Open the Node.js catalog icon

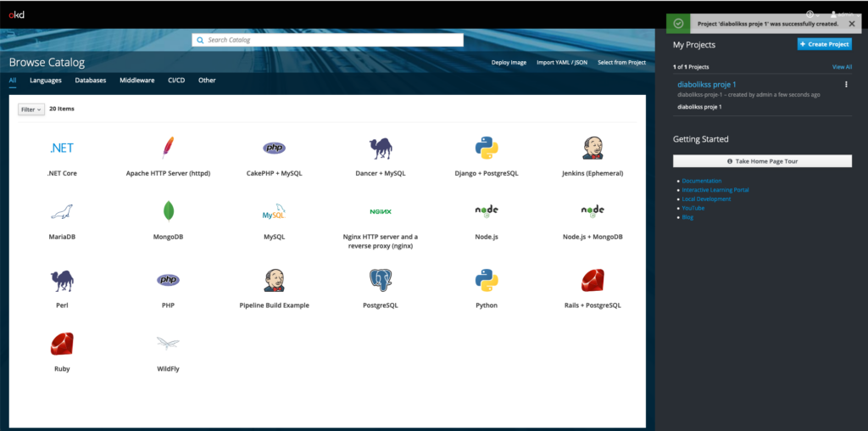coord(487,210)
